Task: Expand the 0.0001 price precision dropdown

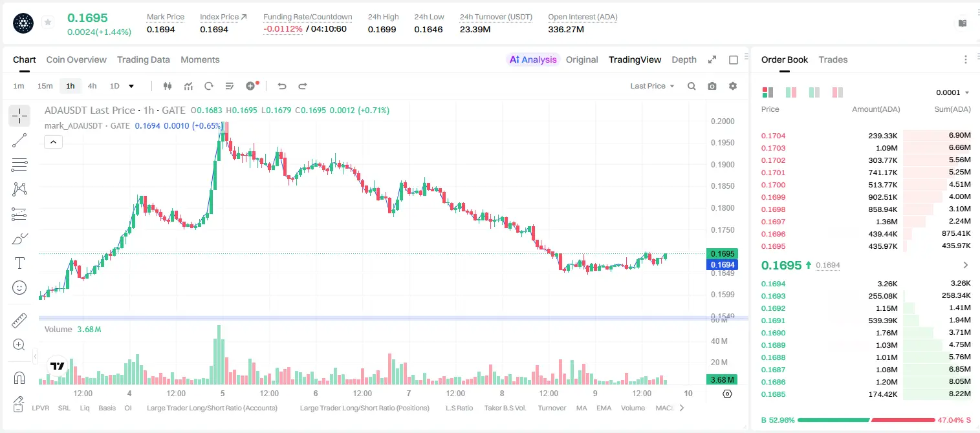Action: (x=953, y=92)
